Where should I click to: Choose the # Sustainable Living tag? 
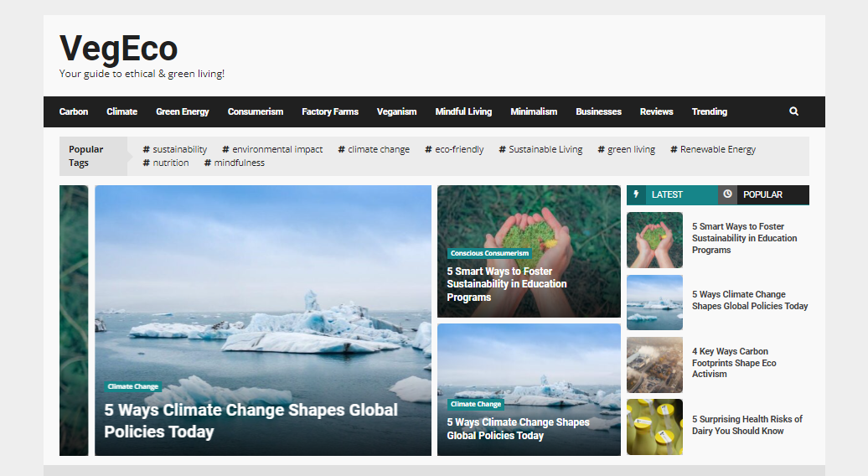(540, 149)
